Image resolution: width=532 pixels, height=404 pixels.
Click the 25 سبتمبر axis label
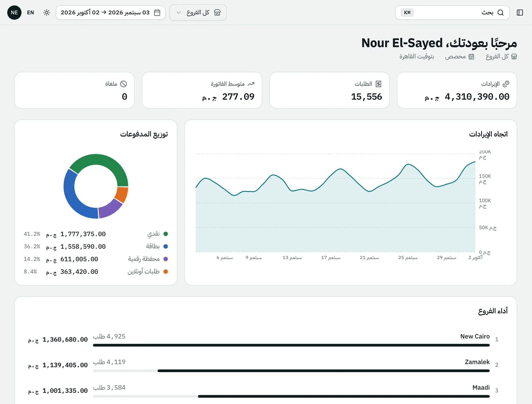click(x=408, y=257)
